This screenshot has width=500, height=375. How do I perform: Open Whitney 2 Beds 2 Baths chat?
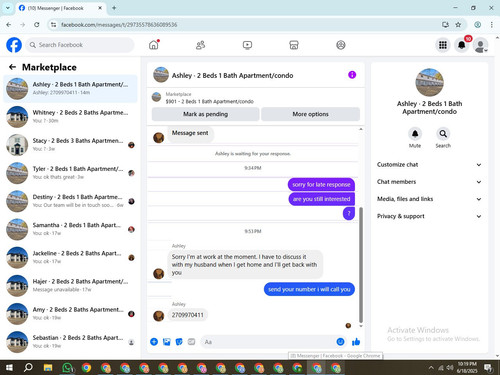tap(70, 117)
